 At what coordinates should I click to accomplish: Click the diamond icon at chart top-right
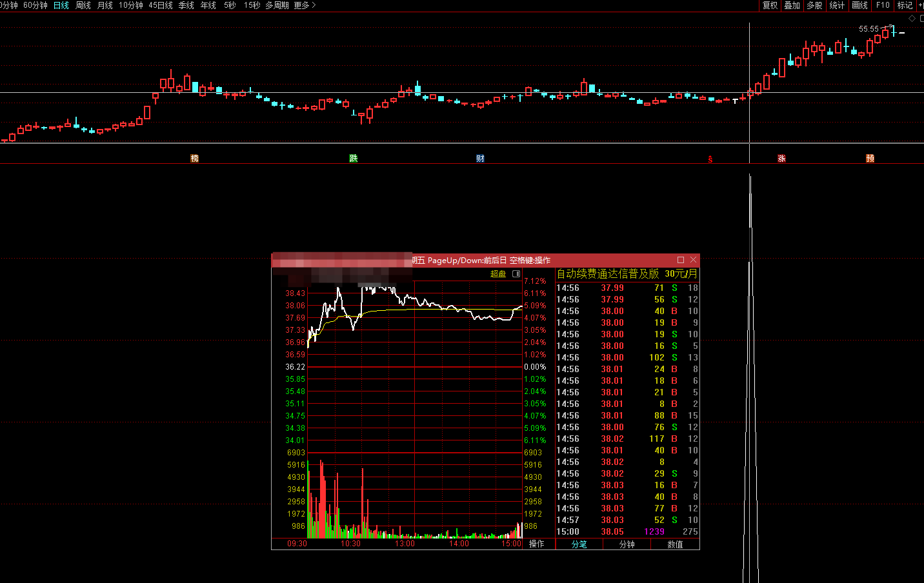point(912,19)
